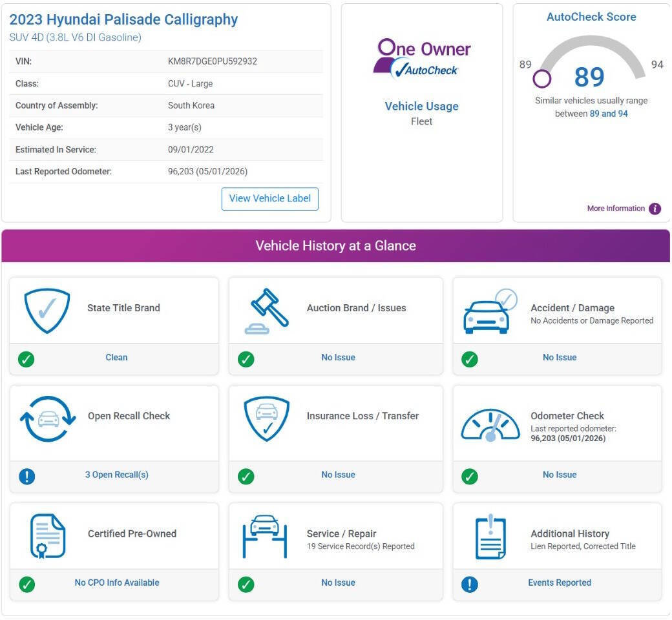Screen dimensions: 672x620
Task: Click the 2023 Hyundai Palisade Calligraphy title
Action: (123, 19)
